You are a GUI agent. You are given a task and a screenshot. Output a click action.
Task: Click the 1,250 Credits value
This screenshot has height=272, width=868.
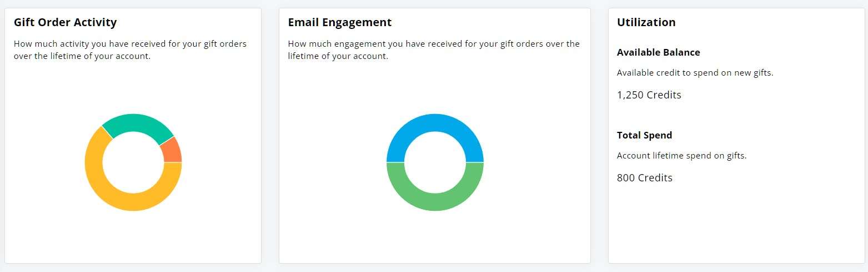tap(649, 95)
